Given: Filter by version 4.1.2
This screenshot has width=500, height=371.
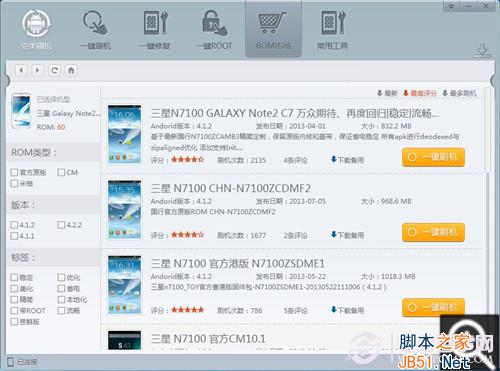Looking at the screenshot, I should click(x=14, y=225).
